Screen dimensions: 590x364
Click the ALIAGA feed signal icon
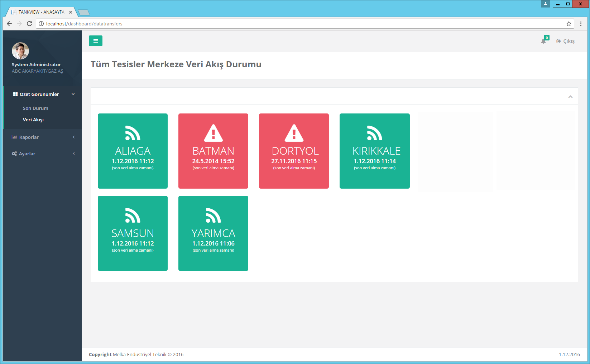133,133
